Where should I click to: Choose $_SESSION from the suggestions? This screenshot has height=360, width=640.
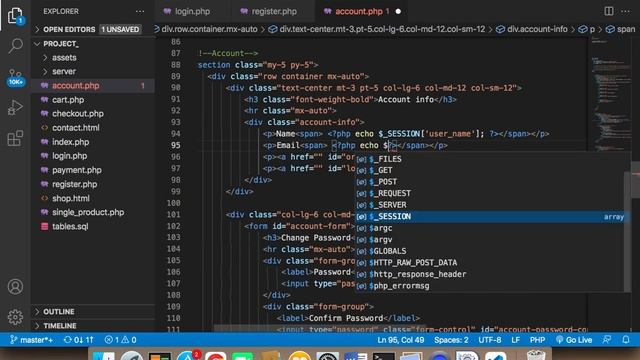[x=490, y=216]
